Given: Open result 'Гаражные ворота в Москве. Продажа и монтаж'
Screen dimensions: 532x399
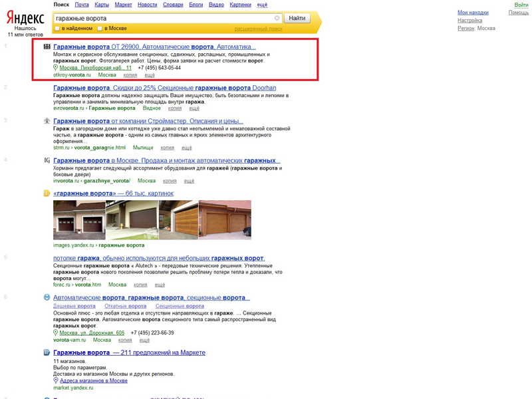Looking at the screenshot, I should 167,160.
